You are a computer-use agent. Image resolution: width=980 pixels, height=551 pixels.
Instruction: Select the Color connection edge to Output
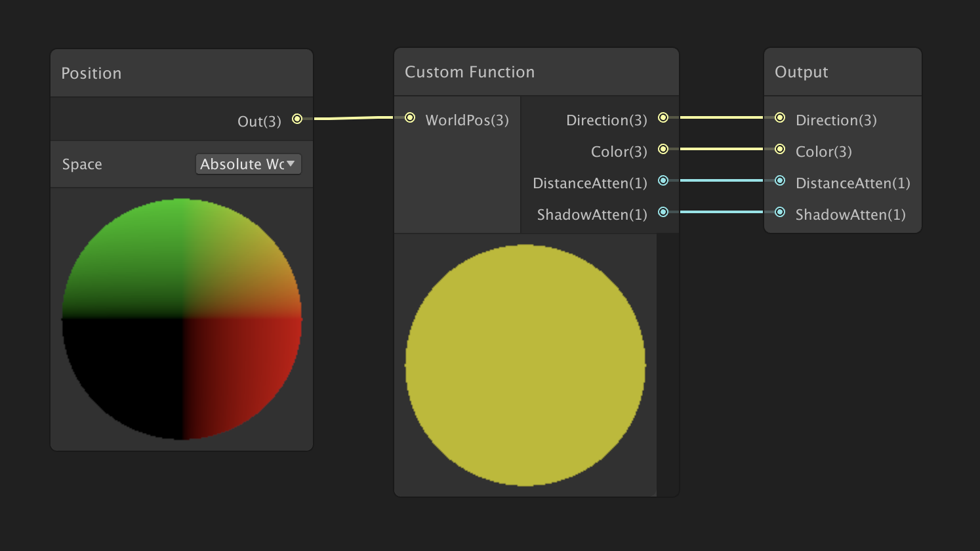pyautogui.click(x=722, y=149)
